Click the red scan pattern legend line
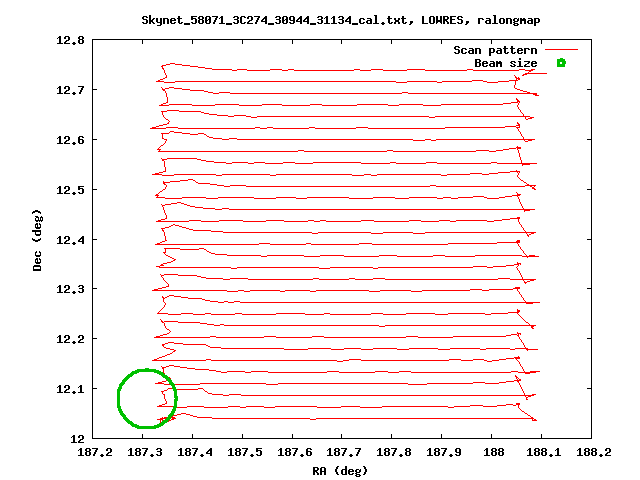 562,50
